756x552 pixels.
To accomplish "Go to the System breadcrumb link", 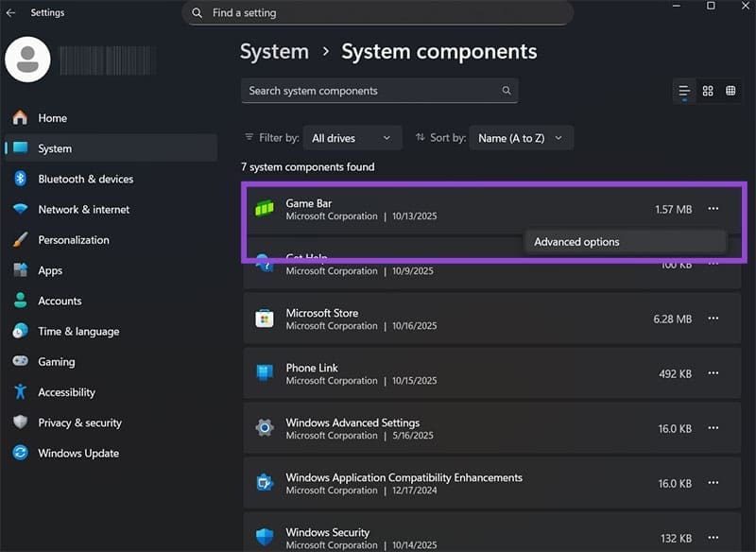I will [274, 51].
